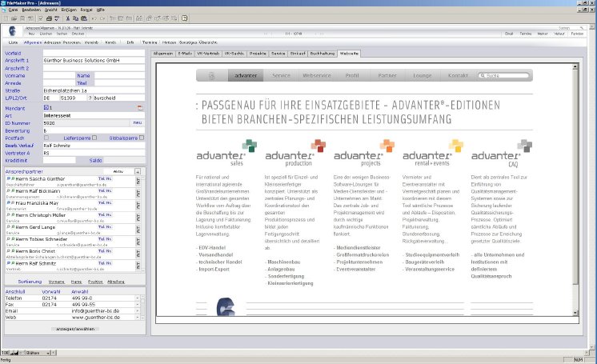Open the Bearbeiten menu
The height and width of the screenshot is (364, 597).
[31, 10]
